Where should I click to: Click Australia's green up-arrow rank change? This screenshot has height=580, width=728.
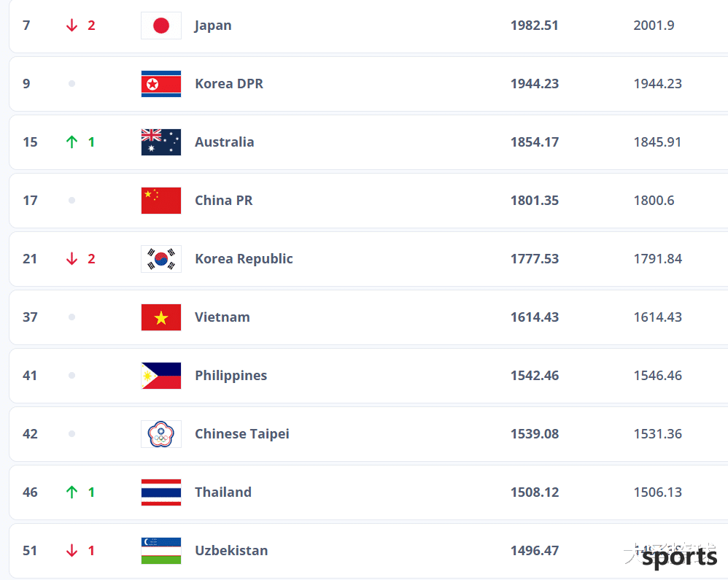click(x=81, y=142)
